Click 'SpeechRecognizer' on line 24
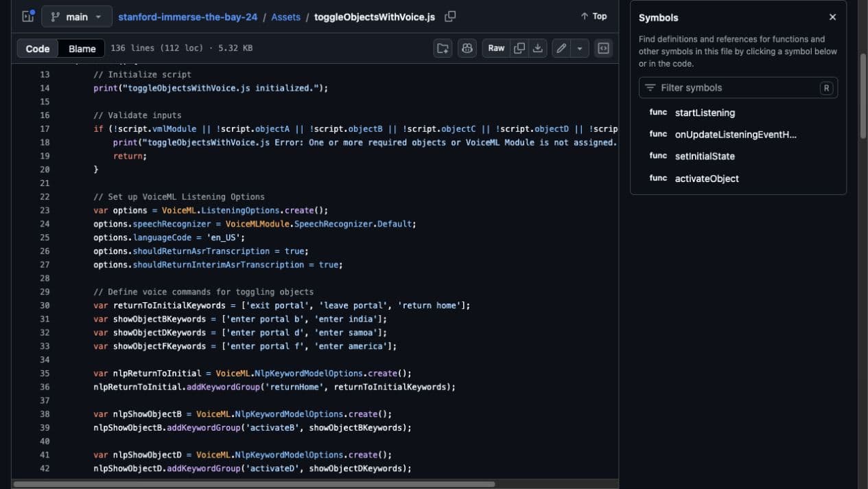The width and height of the screenshot is (868, 489). [x=333, y=224]
